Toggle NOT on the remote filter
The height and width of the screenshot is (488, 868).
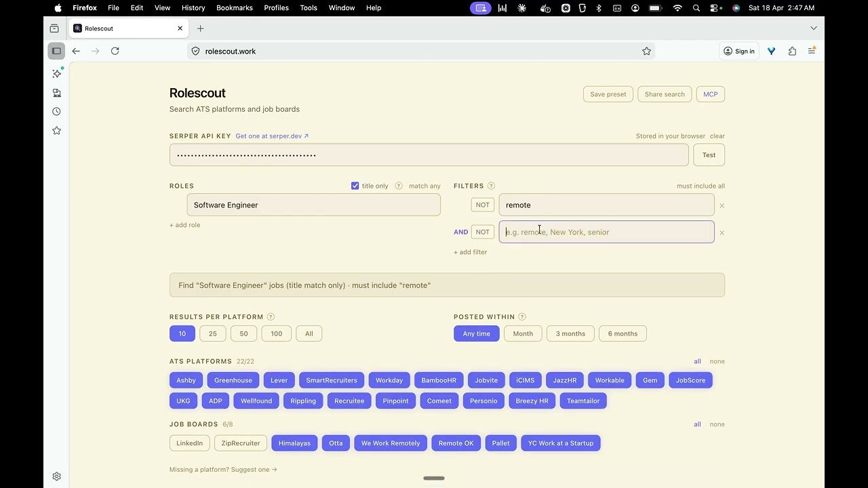[x=483, y=205]
